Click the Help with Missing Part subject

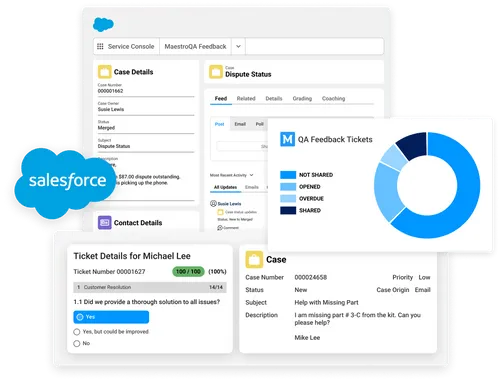pos(326,302)
